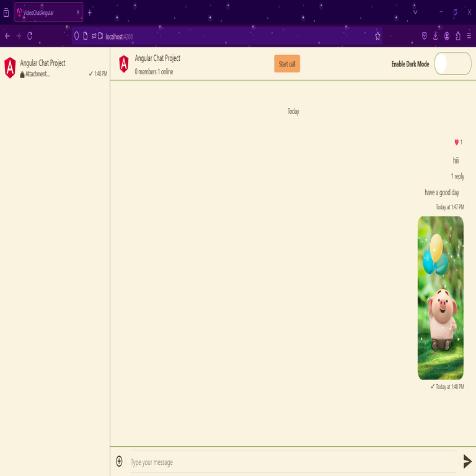Click the Start call button
This screenshot has height=476, width=476.
click(x=287, y=64)
